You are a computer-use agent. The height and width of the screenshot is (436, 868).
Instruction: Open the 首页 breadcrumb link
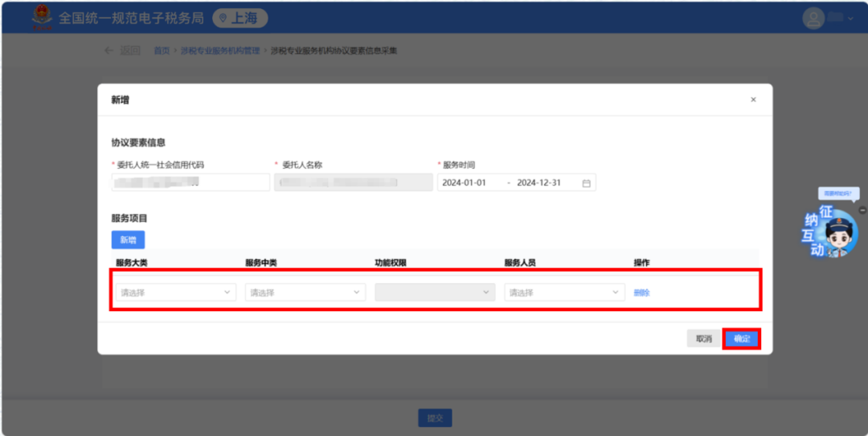[x=162, y=51]
